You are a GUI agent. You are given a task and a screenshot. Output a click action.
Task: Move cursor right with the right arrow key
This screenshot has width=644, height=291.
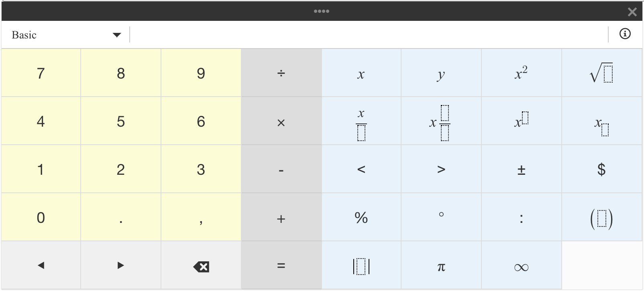(120, 265)
